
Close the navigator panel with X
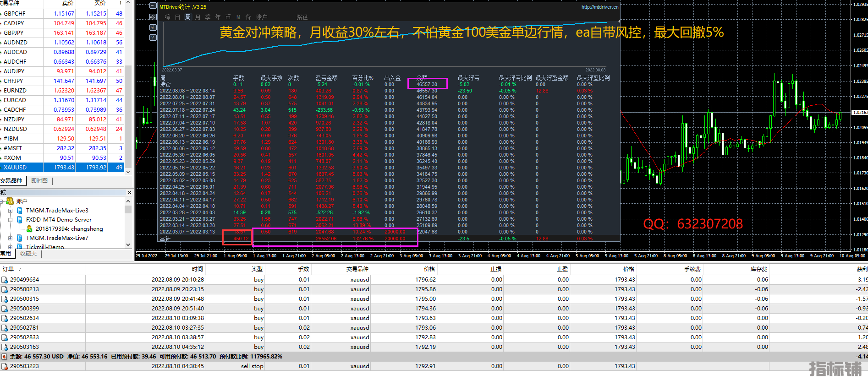(x=130, y=192)
